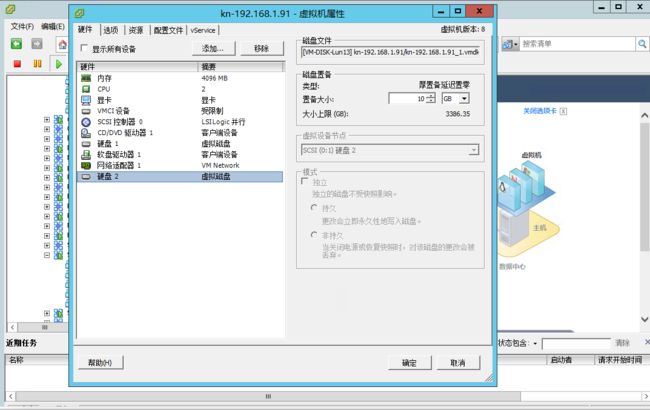Select the 网络适配器 1 row
Image resolution: width=650 pixels, height=410 pixels.
180,165
